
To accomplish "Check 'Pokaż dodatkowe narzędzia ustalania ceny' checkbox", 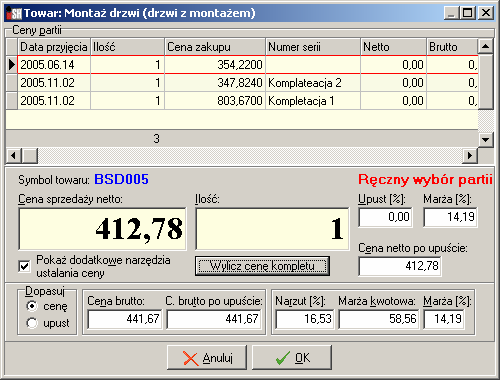I will tap(25, 266).
